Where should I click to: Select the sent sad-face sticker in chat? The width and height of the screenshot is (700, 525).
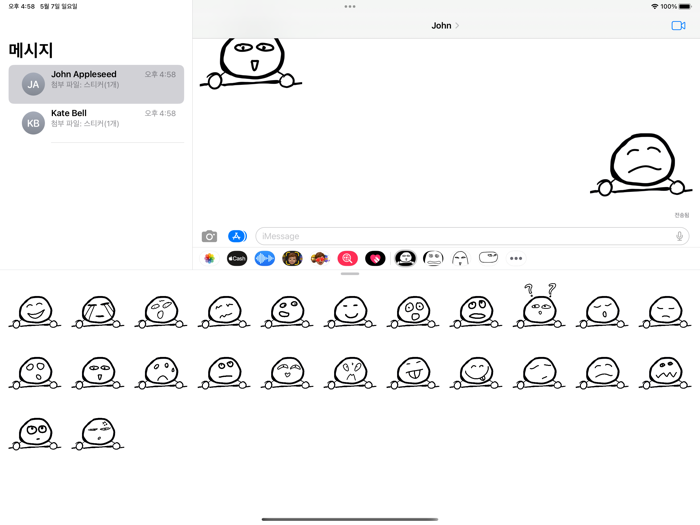click(x=642, y=164)
